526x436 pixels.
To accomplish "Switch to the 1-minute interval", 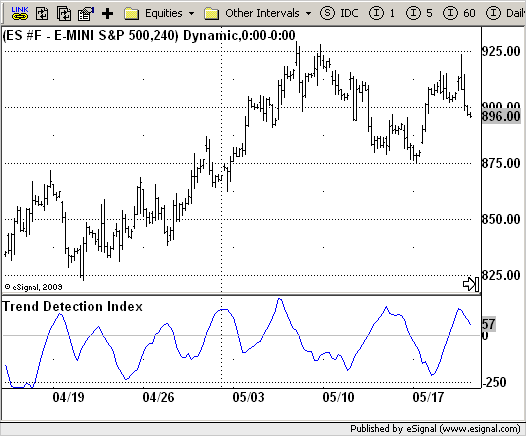I will tap(382, 13).
